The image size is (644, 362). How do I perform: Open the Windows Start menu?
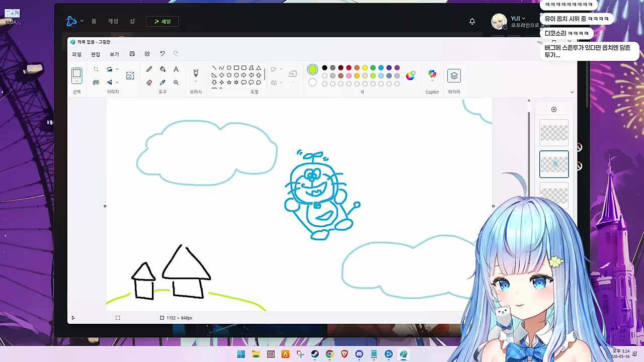pyautogui.click(x=241, y=354)
